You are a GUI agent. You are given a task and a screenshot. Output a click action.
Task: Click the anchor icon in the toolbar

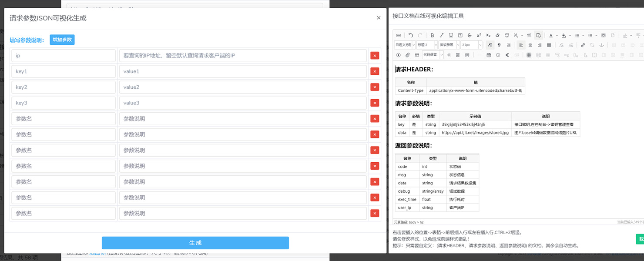pyautogui.click(x=602, y=45)
